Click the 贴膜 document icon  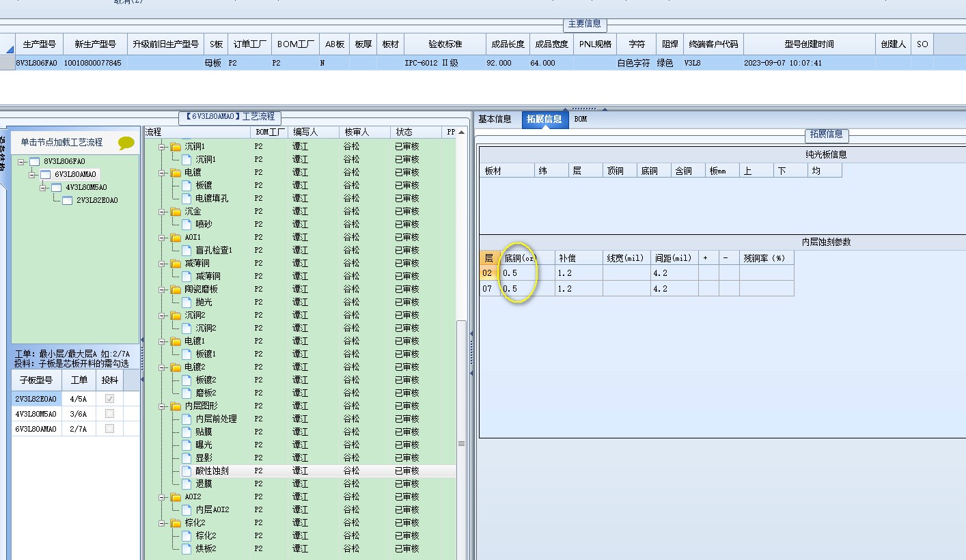point(187,432)
